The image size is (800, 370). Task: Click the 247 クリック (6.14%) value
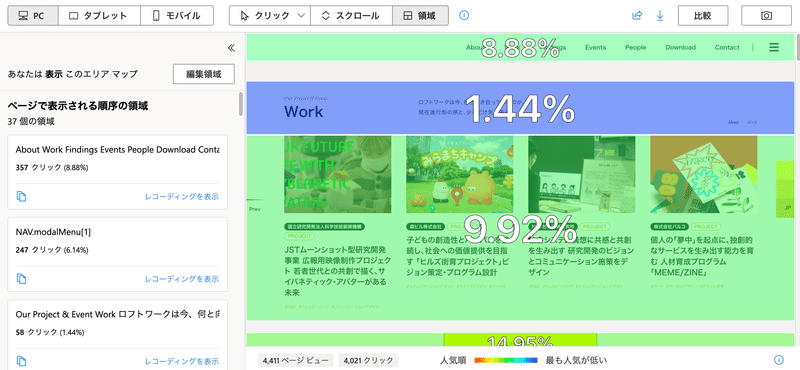pos(52,250)
